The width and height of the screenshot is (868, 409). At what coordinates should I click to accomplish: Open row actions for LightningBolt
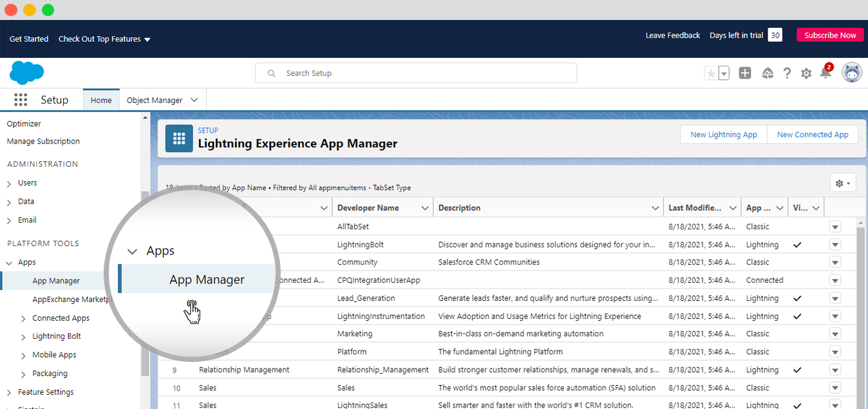coord(835,245)
